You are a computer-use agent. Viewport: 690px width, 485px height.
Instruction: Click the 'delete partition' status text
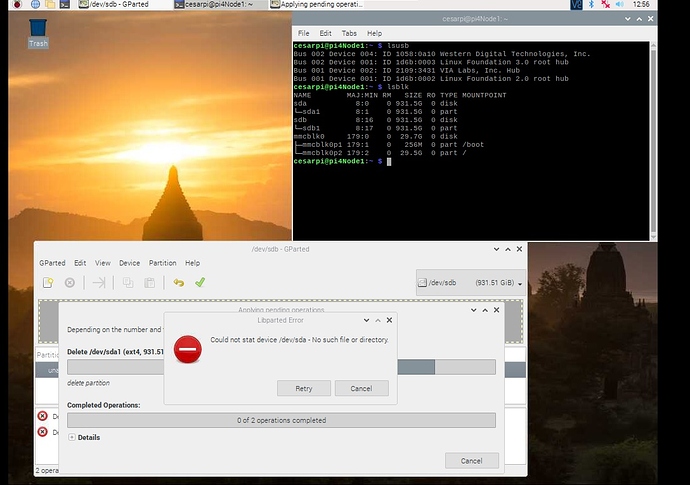88,383
